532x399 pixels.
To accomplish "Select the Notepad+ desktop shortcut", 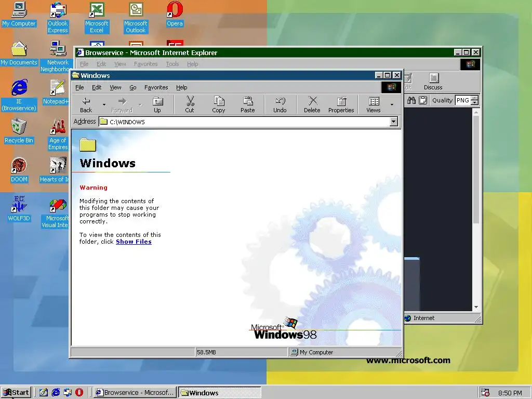I will pyautogui.click(x=56, y=92).
